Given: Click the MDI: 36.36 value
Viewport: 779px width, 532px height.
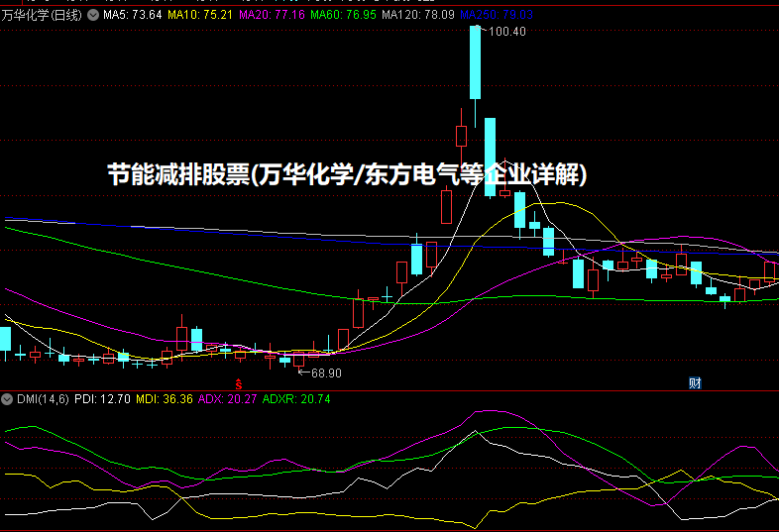Looking at the screenshot, I should (165, 399).
